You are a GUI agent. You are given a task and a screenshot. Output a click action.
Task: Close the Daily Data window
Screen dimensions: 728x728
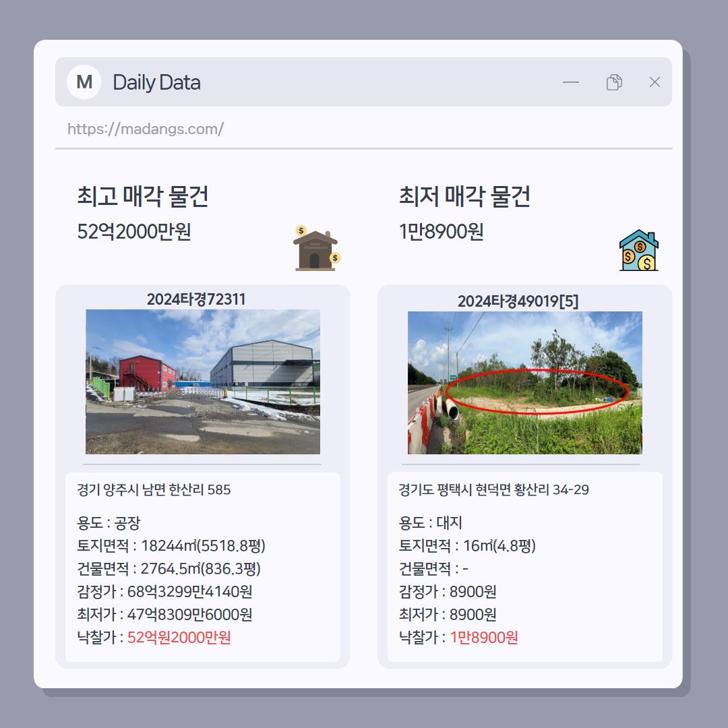coord(655,82)
